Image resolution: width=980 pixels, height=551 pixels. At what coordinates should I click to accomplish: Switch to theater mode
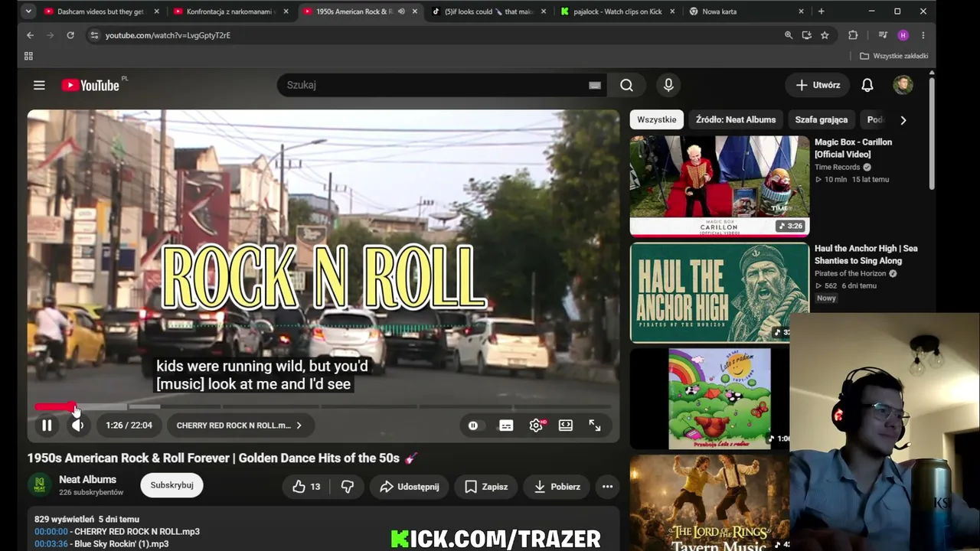566,425
